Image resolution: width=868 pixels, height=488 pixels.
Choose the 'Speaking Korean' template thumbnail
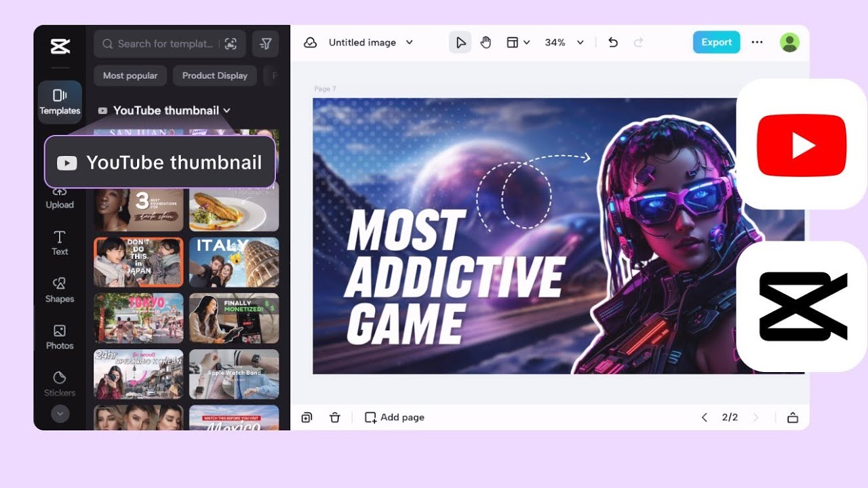pyautogui.click(x=138, y=374)
